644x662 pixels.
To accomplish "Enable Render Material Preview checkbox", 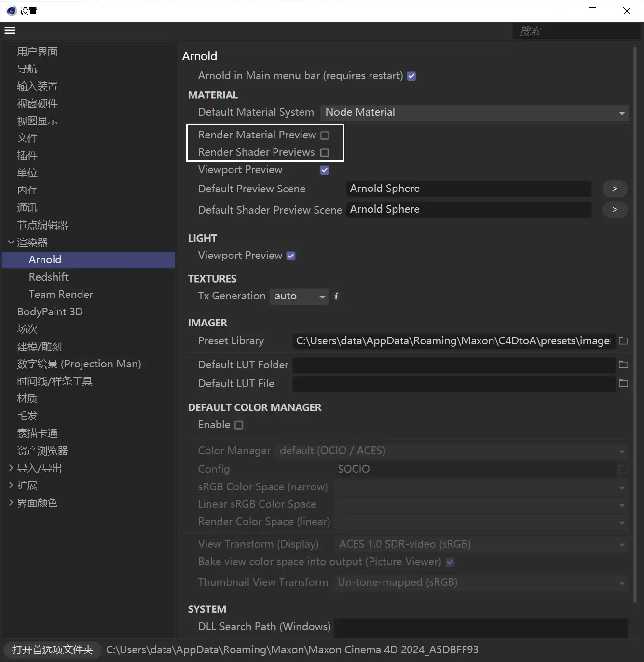I will point(325,135).
